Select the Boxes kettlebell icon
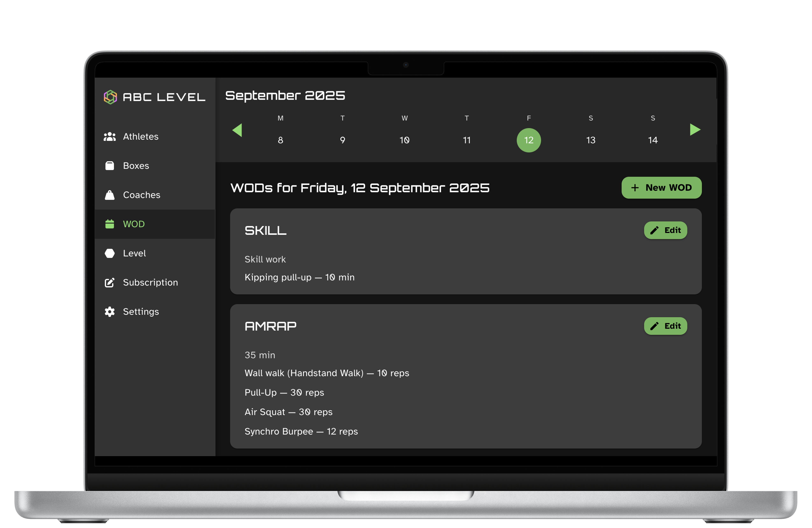812x528 pixels. click(110, 166)
